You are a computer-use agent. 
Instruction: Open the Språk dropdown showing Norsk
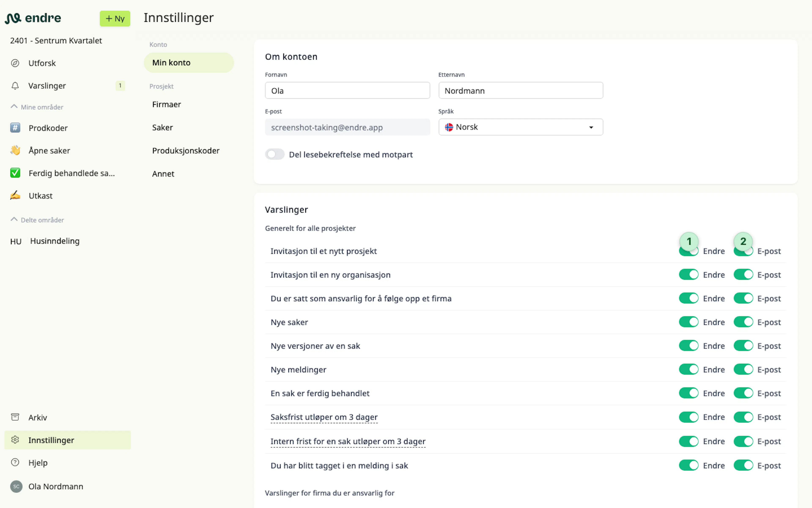tap(520, 127)
